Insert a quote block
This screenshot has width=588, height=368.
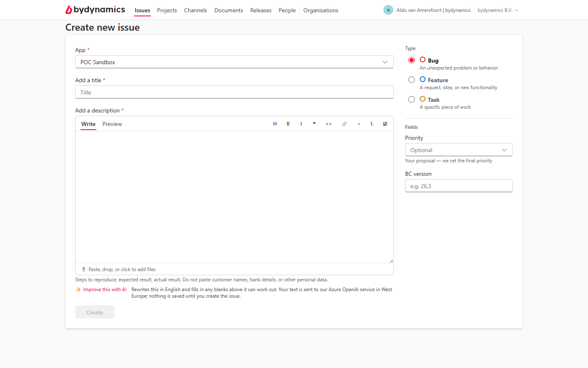314,124
